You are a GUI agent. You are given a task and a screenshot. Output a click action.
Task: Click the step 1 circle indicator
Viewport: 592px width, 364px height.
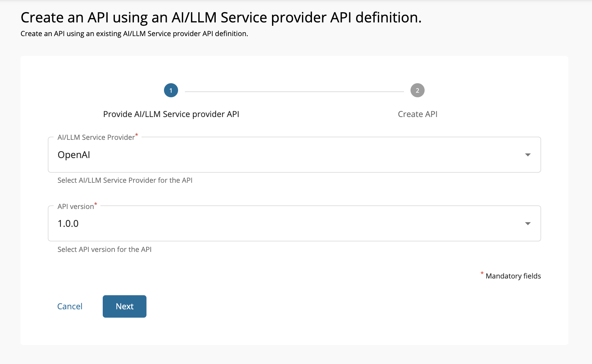tap(171, 90)
